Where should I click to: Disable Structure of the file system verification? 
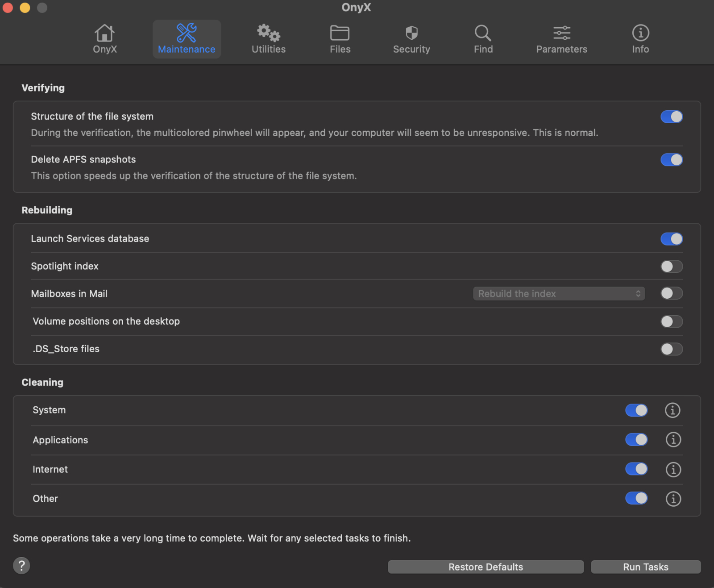(672, 117)
